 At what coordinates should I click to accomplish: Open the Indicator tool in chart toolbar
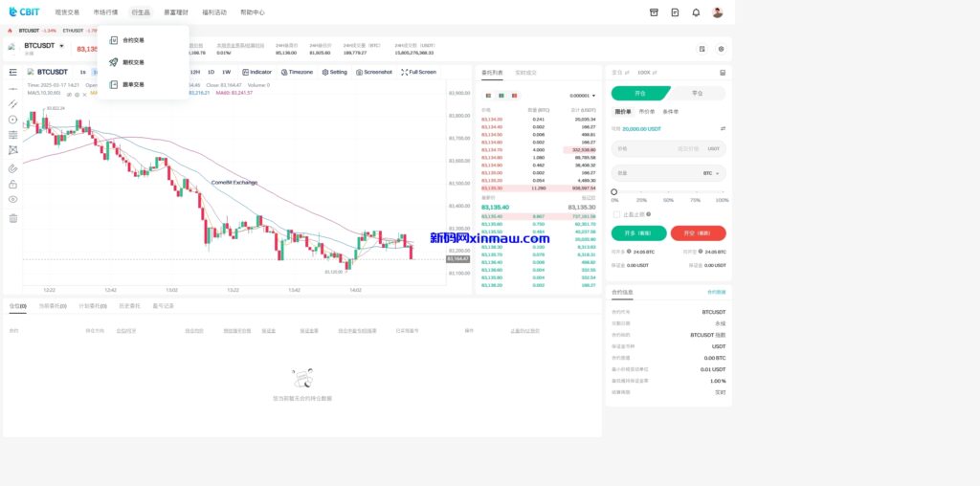click(x=256, y=72)
